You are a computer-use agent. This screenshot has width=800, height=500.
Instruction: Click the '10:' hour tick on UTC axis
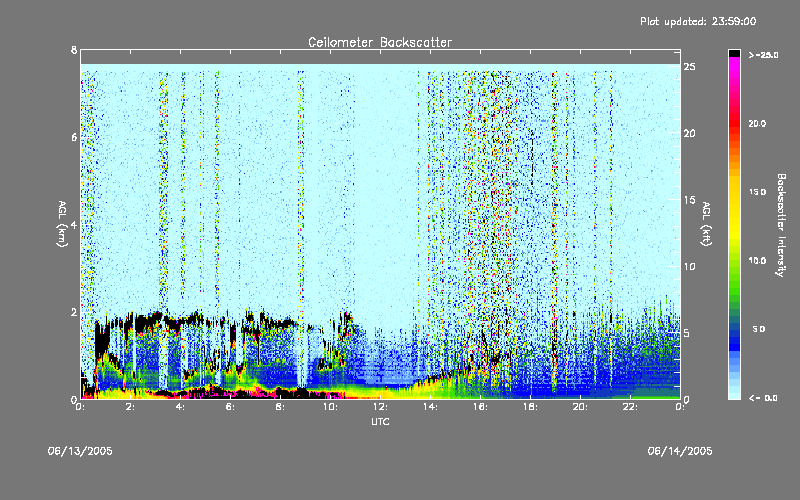331,407
